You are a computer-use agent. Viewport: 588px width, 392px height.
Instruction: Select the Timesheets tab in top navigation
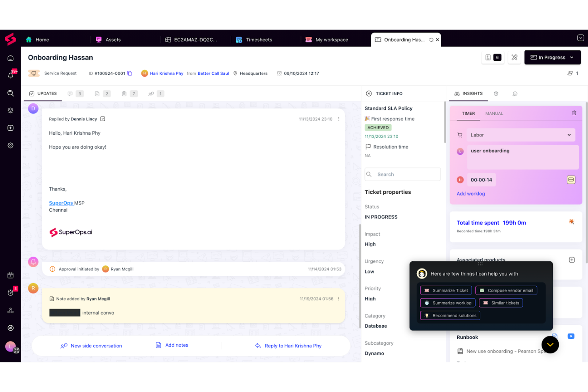[259, 40]
